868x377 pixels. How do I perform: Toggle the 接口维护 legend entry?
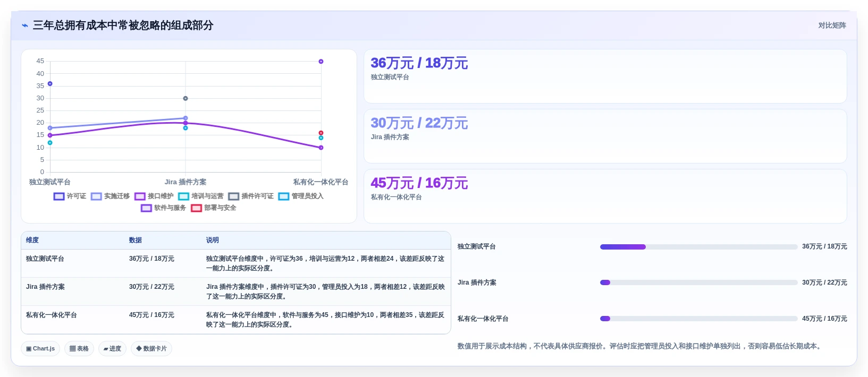tap(154, 196)
